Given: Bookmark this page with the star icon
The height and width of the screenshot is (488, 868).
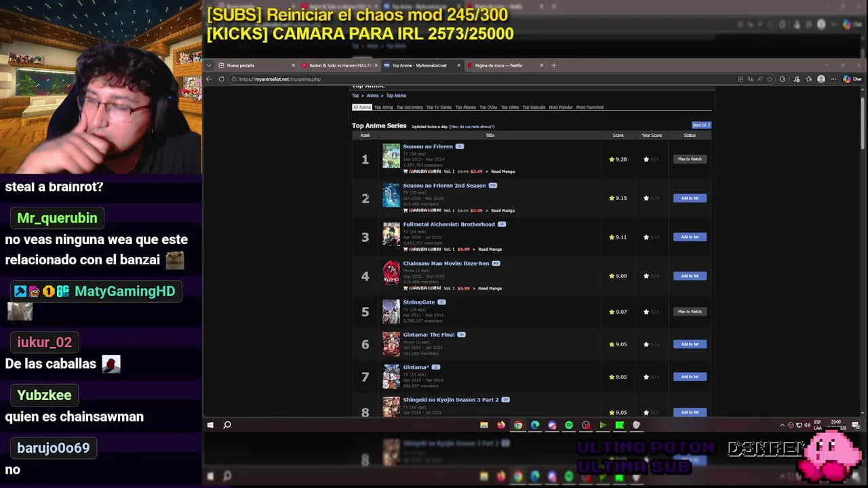Looking at the screenshot, I should tap(770, 79).
